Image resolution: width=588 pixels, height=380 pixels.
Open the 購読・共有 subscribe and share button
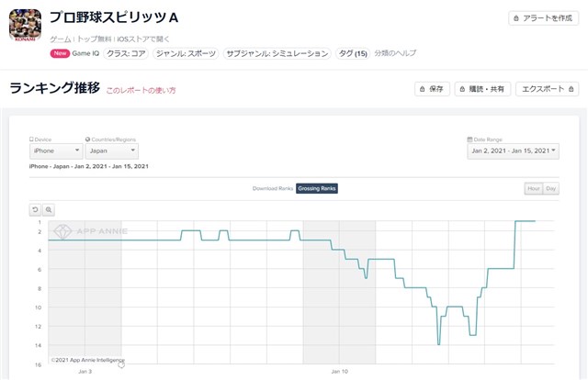click(479, 89)
